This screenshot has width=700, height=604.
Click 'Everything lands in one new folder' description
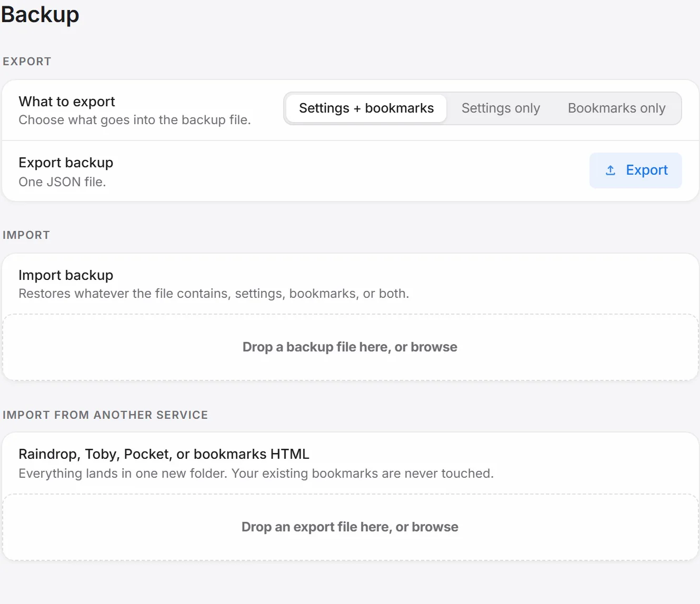coord(256,474)
